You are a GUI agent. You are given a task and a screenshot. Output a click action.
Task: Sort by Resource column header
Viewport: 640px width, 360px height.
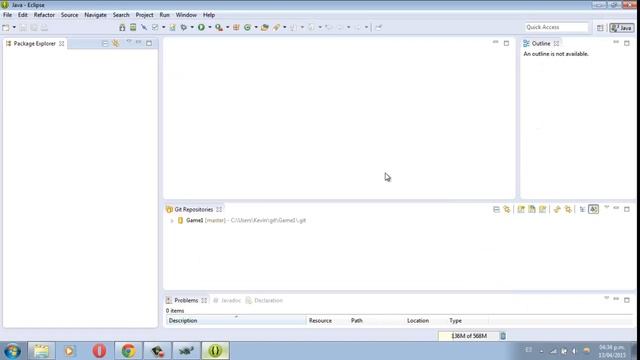(x=327, y=321)
